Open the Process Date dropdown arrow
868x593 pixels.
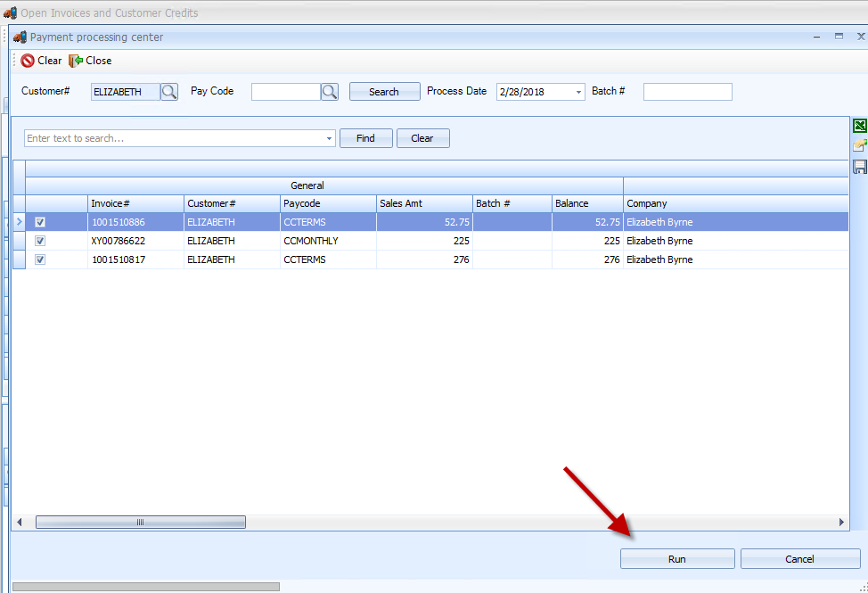coord(578,92)
